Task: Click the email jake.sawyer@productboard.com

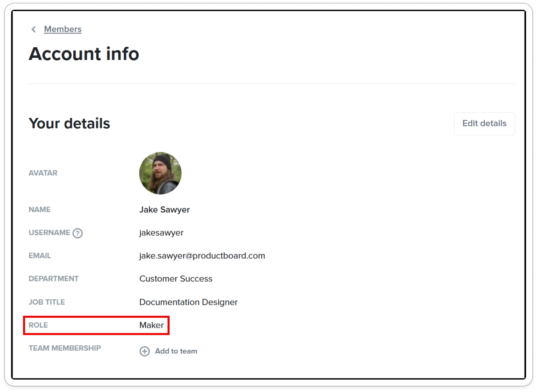Action: click(202, 256)
